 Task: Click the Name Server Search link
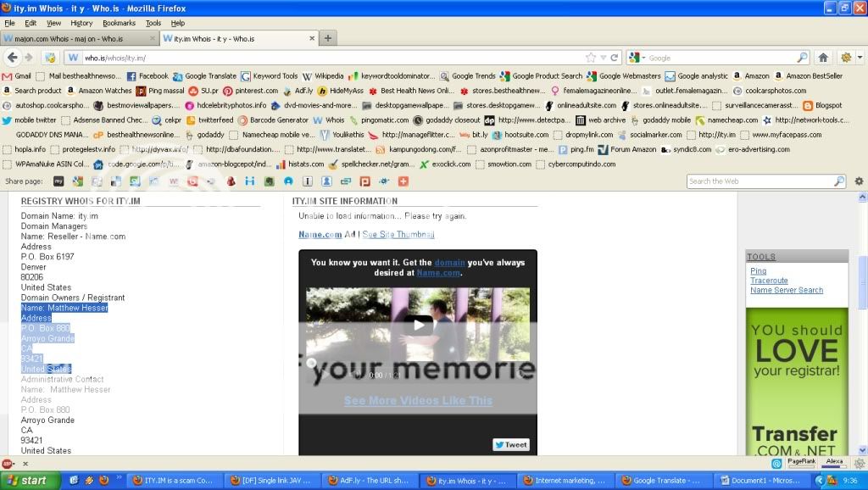787,290
